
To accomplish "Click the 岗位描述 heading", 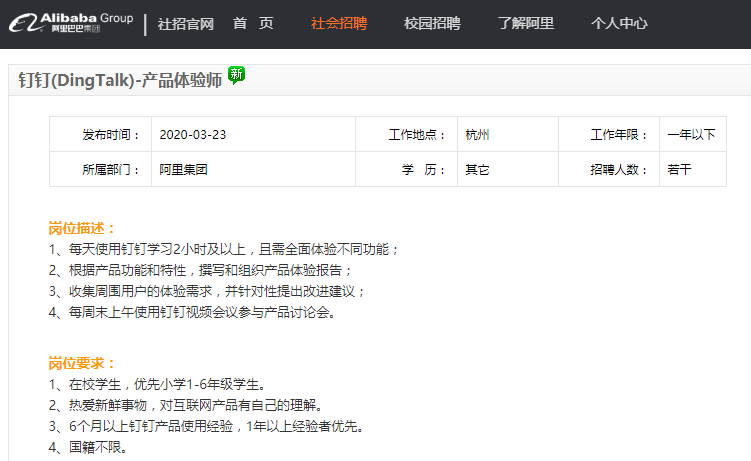I will pyautogui.click(x=81, y=228).
